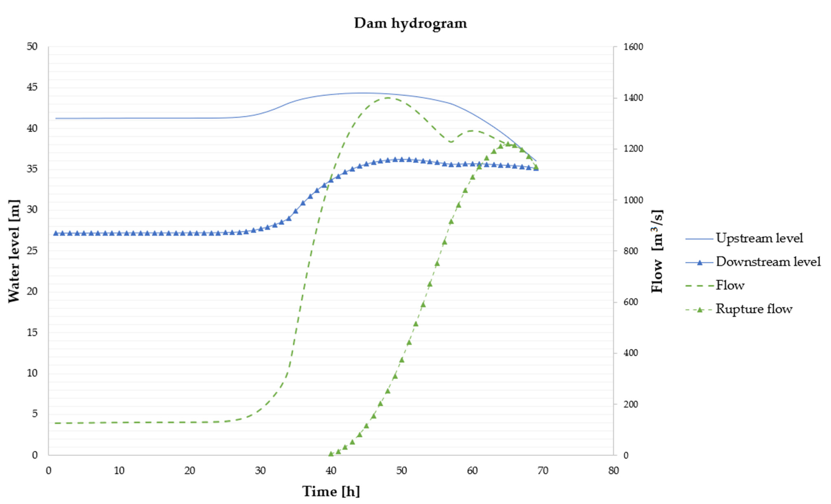Click the first rupture flow marker at time 40
The width and height of the screenshot is (831, 504).
[331, 454]
